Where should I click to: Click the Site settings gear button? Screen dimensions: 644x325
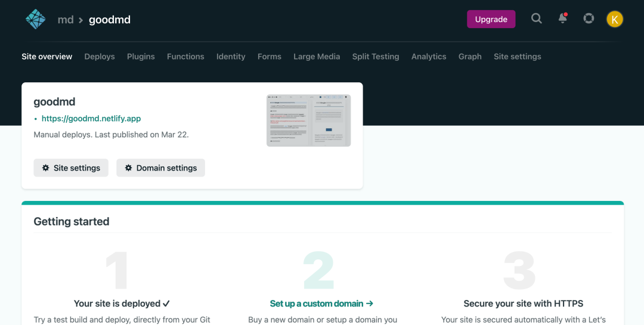71,168
